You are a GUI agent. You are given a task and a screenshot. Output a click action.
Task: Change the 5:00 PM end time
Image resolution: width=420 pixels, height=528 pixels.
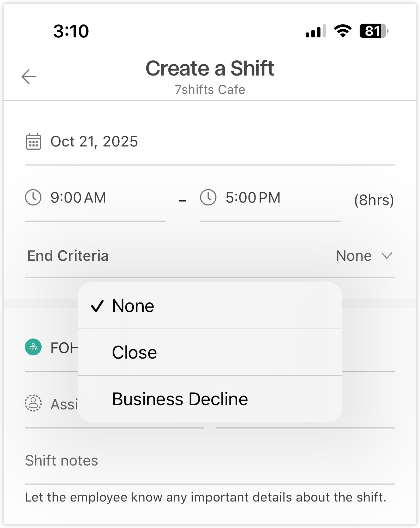coord(253,198)
